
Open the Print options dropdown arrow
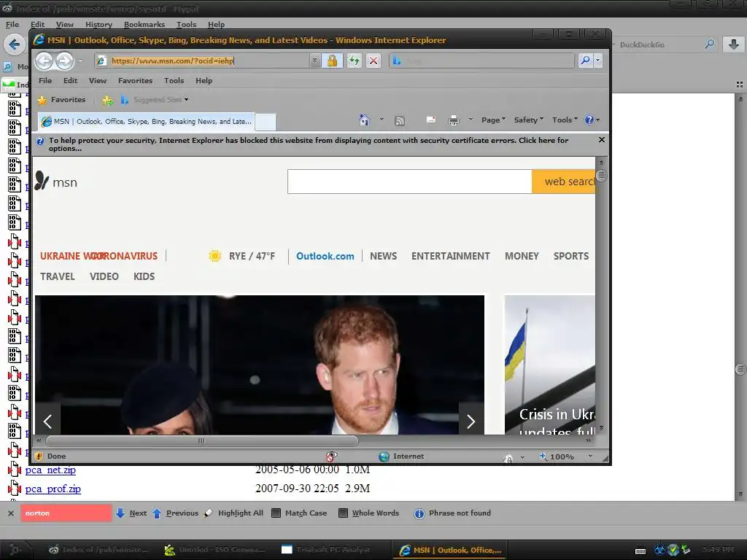(471, 120)
